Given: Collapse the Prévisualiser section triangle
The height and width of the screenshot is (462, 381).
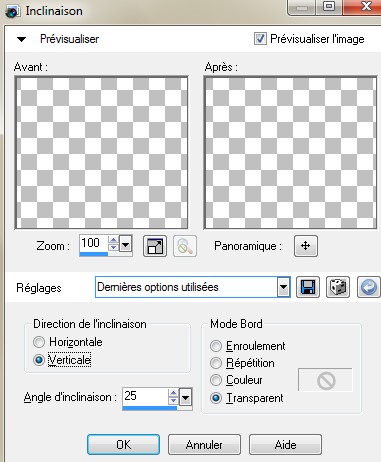Looking at the screenshot, I should point(22,39).
